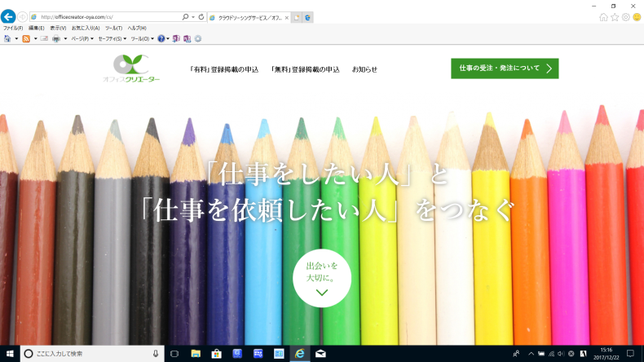Click the microphone icon in taskbar search

coord(156,353)
